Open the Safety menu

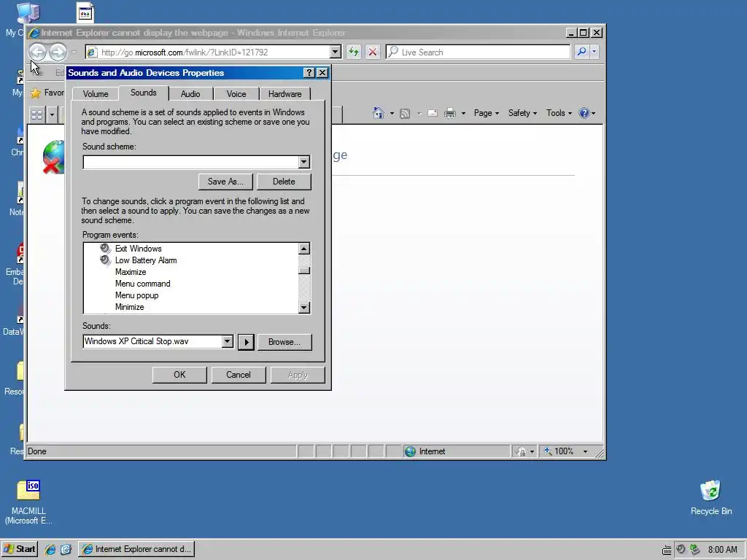coord(522,113)
